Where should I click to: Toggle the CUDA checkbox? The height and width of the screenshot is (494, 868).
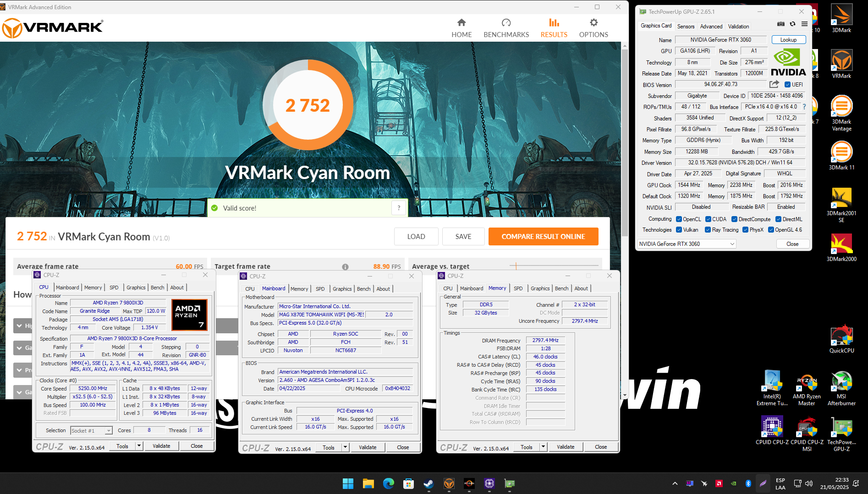[708, 219]
